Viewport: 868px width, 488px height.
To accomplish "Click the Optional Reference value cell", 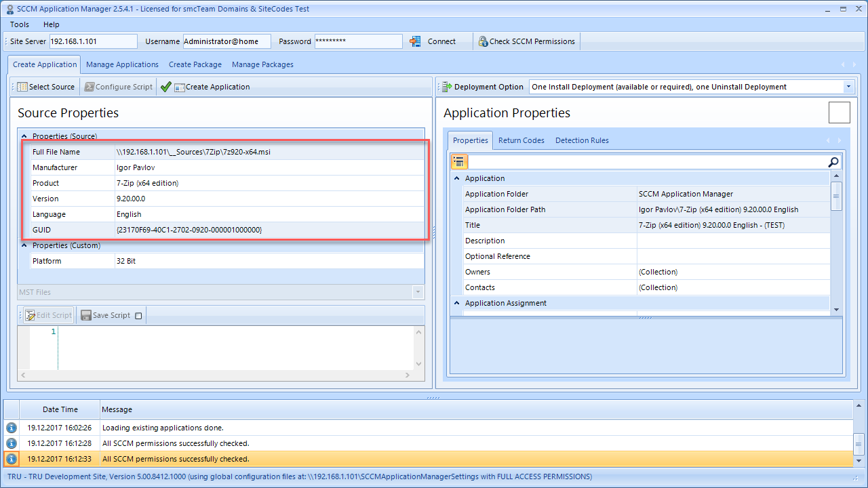I will 733,256.
